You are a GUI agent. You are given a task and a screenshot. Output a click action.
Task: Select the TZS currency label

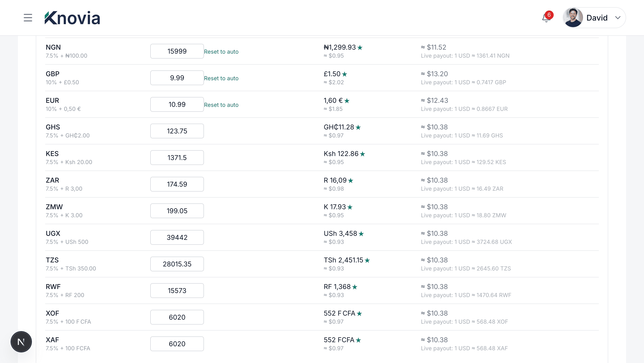52,260
